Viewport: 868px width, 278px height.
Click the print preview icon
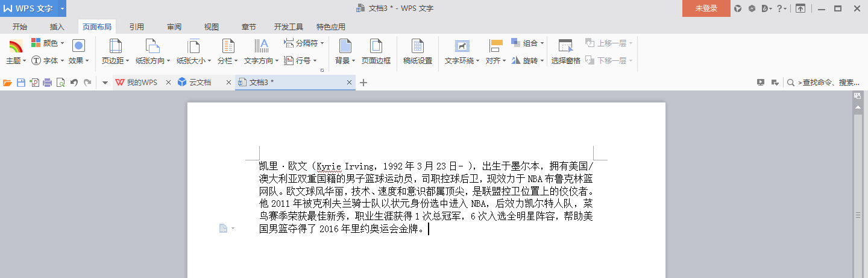(60, 83)
